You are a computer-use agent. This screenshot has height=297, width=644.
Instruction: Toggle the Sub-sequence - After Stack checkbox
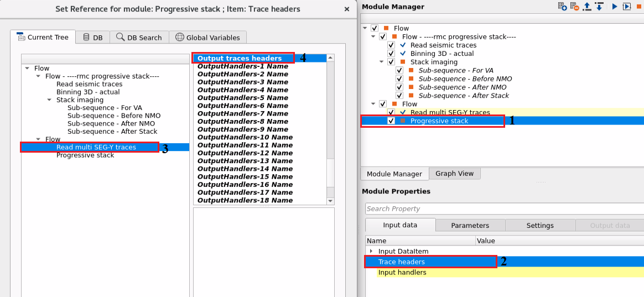399,95
